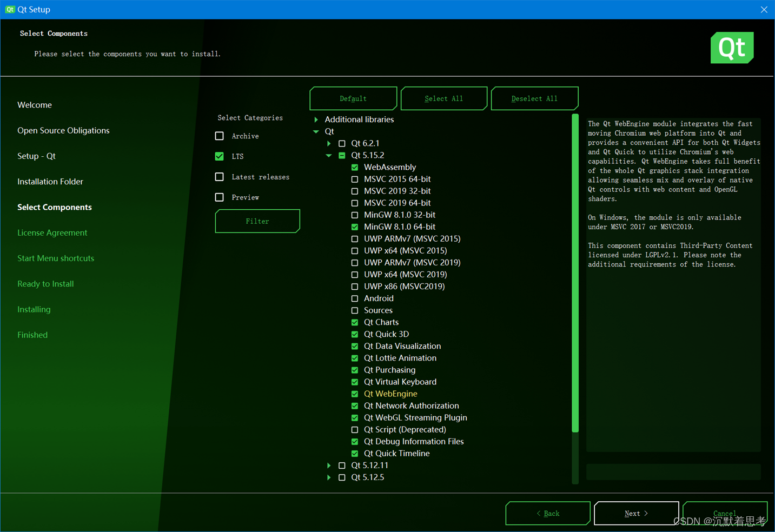Viewport: 775px width, 532px height.
Task: Uncheck Qt WebGL Streaming Plugin
Action: pos(355,417)
